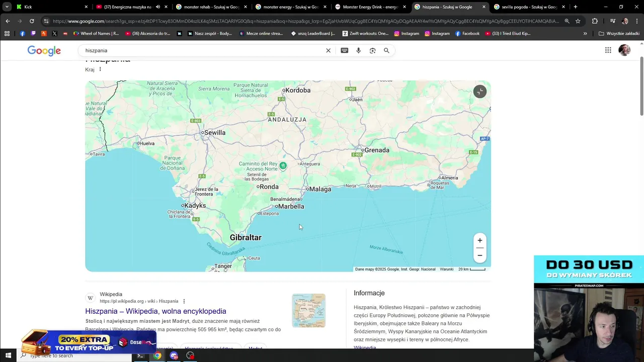Viewport: 644px width, 362px height.
Task: Open the Google account profile picture
Action: 624,50
